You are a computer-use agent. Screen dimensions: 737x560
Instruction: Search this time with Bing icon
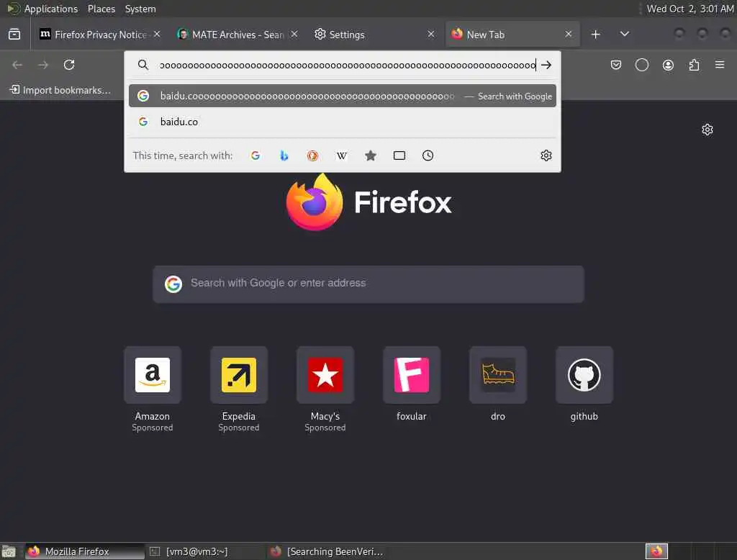pos(284,155)
